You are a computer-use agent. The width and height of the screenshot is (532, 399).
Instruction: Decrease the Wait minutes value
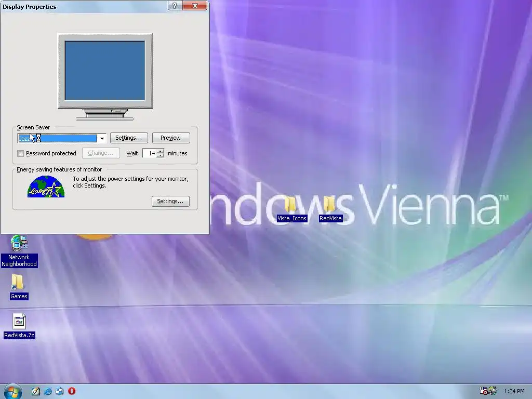coord(160,155)
